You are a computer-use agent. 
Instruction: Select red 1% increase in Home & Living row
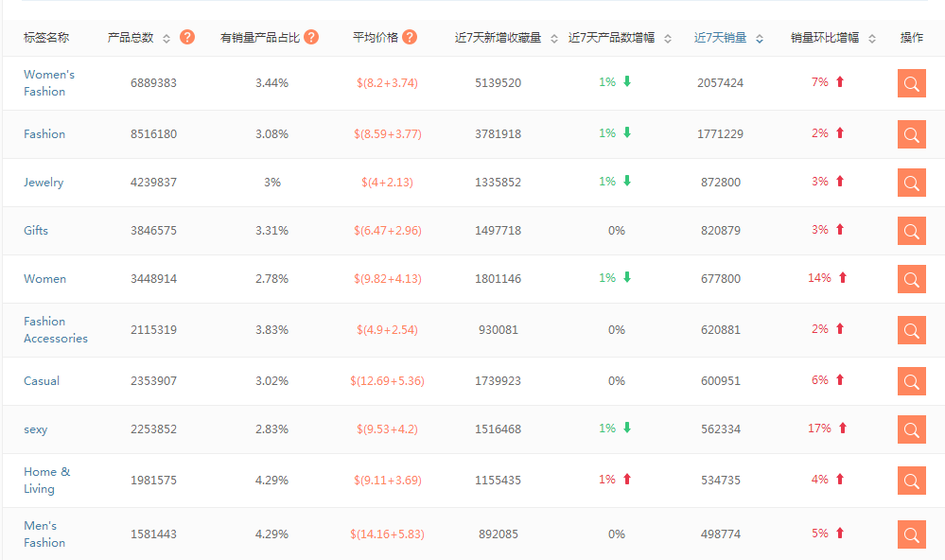(607, 480)
